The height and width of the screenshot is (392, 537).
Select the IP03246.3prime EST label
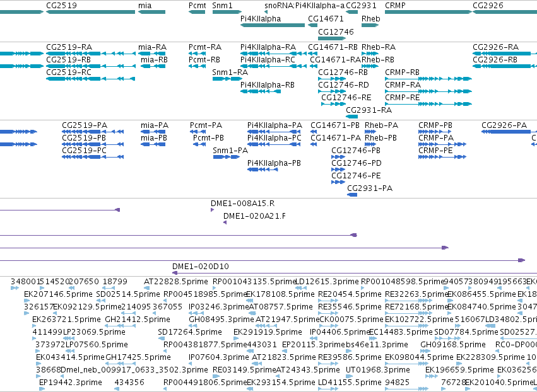218,307
